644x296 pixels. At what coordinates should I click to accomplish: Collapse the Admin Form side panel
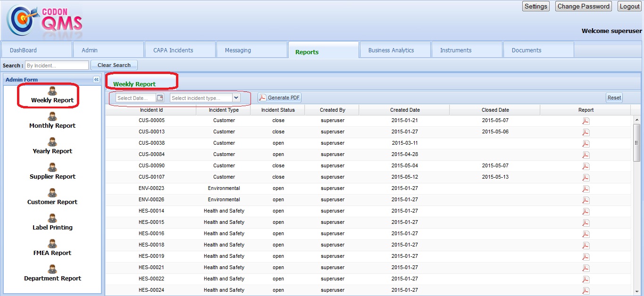click(96, 80)
